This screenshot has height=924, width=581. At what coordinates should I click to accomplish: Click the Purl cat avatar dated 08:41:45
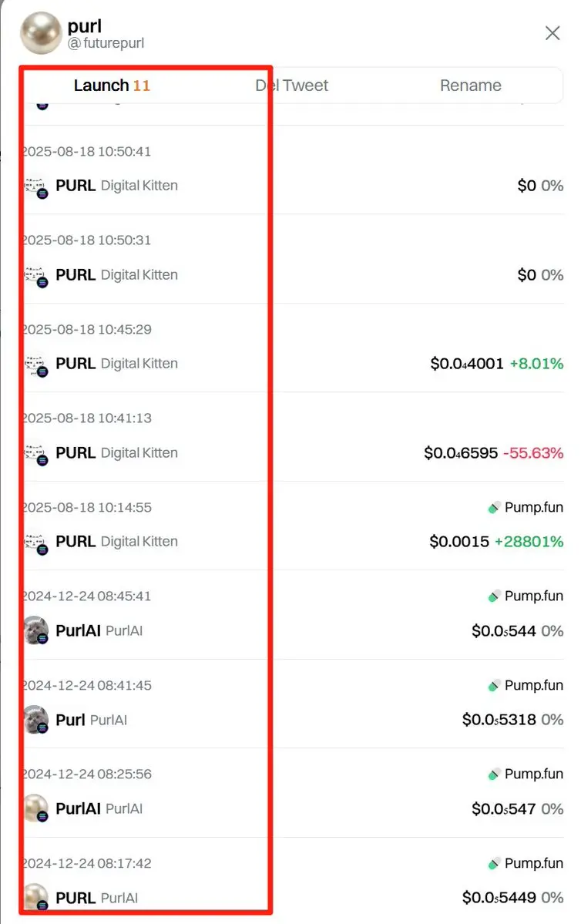coord(36,720)
